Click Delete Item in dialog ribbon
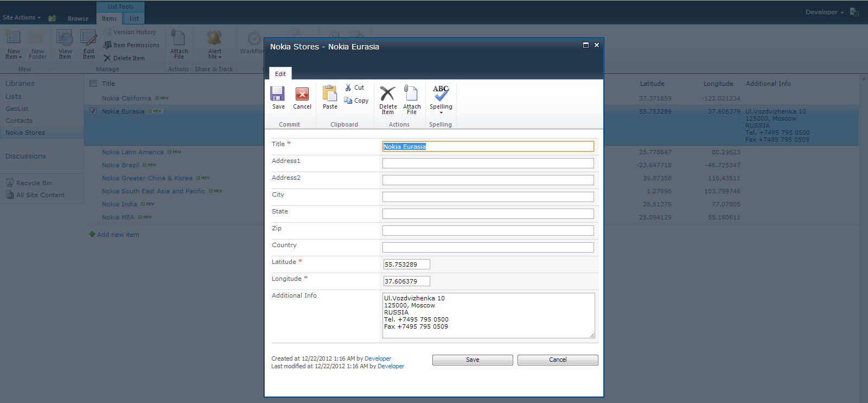Viewport: 868px width, 403px height. [388, 100]
